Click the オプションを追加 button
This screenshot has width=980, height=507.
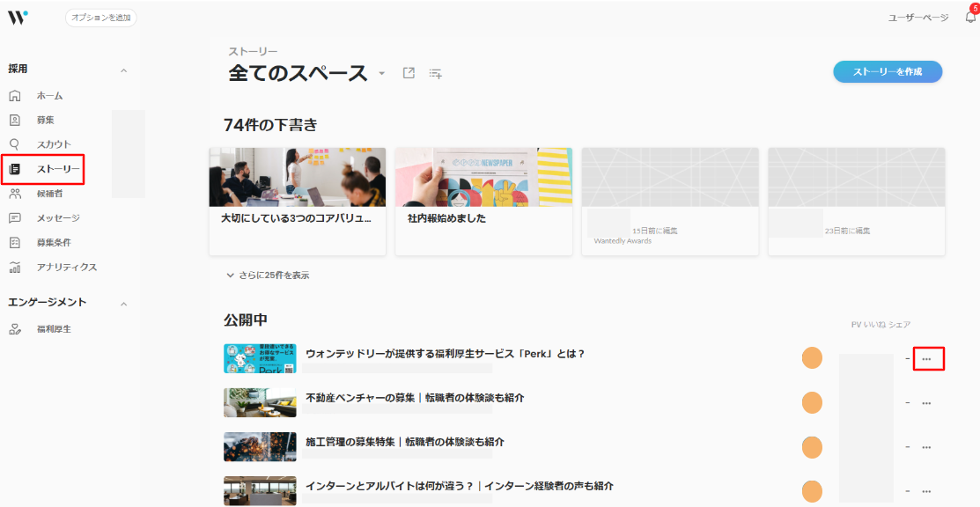(101, 18)
